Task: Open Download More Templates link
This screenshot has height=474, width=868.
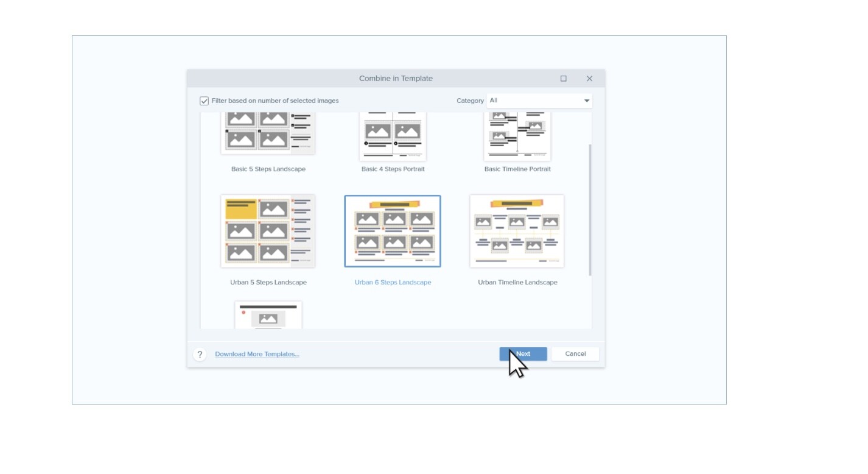Action: coord(257,354)
